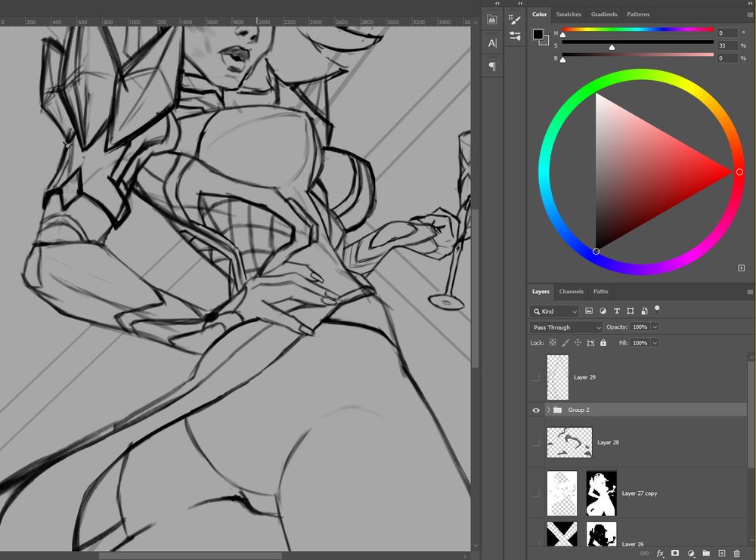Switch to the Swatches tab

[x=569, y=14]
